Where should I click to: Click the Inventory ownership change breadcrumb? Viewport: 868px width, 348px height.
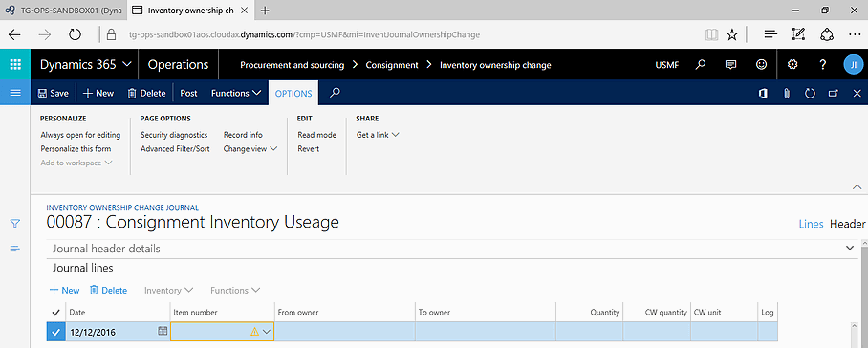(x=495, y=65)
